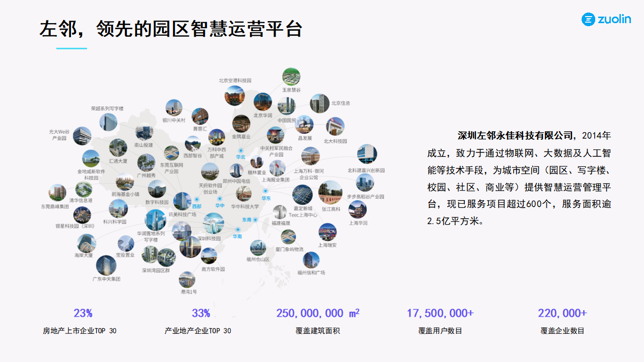The width and height of the screenshot is (644, 362).
Task: Open the 前海基金小镇 photo
Action: tap(125, 182)
